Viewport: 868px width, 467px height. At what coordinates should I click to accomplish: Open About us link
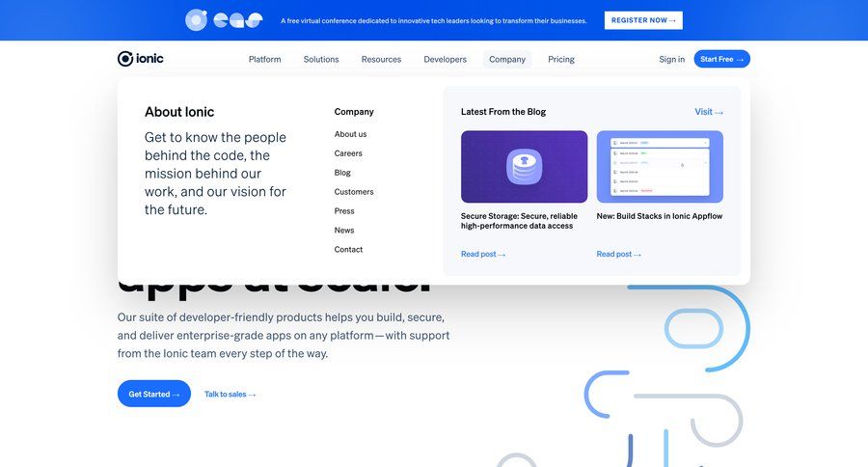pos(350,134)
